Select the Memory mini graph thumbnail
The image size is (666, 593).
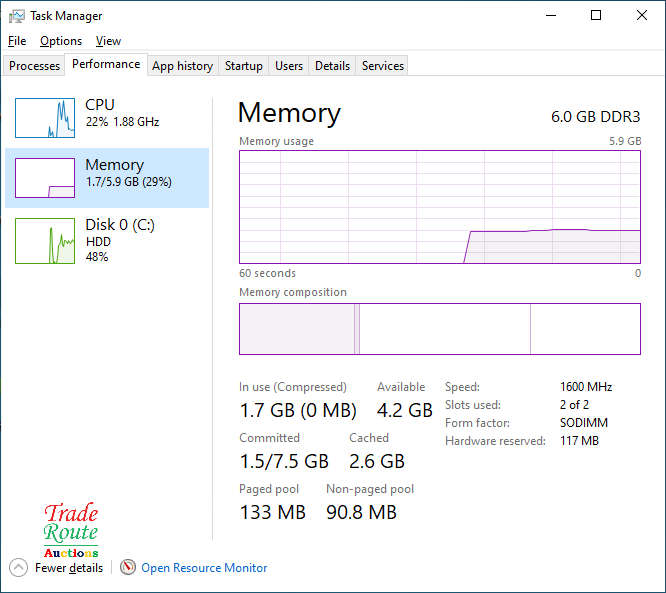45,178
